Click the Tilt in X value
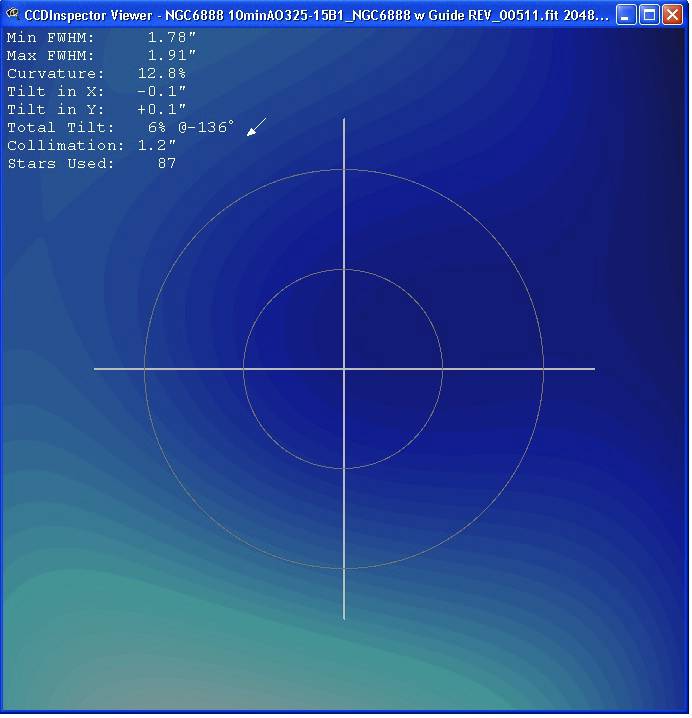 pos(162,91)
